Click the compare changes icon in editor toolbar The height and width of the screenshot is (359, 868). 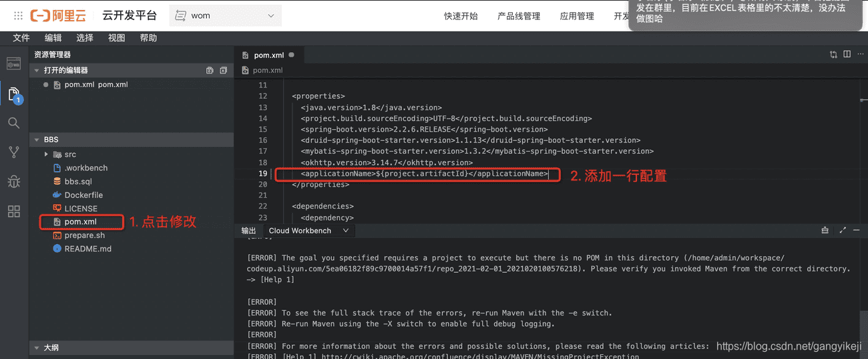point(833,55)
